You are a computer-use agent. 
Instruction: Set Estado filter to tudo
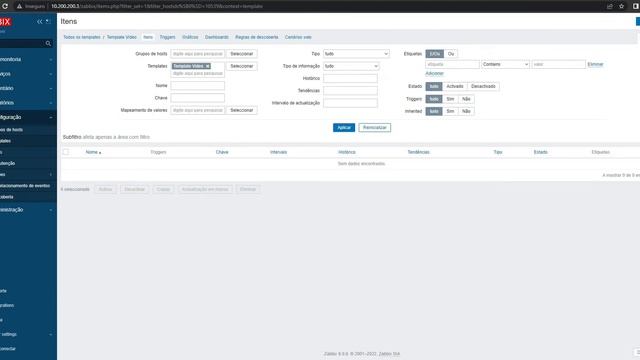pos(434,87)
